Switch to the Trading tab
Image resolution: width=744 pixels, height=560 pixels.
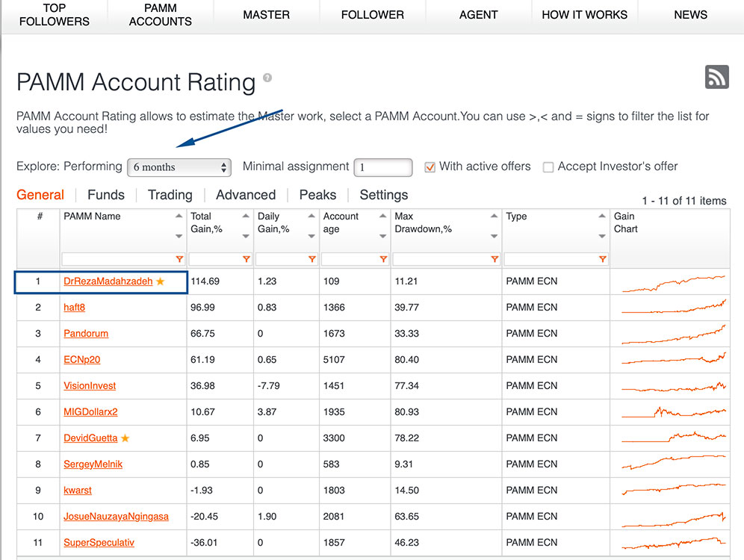pyautogui.click(x=170, y=195)
